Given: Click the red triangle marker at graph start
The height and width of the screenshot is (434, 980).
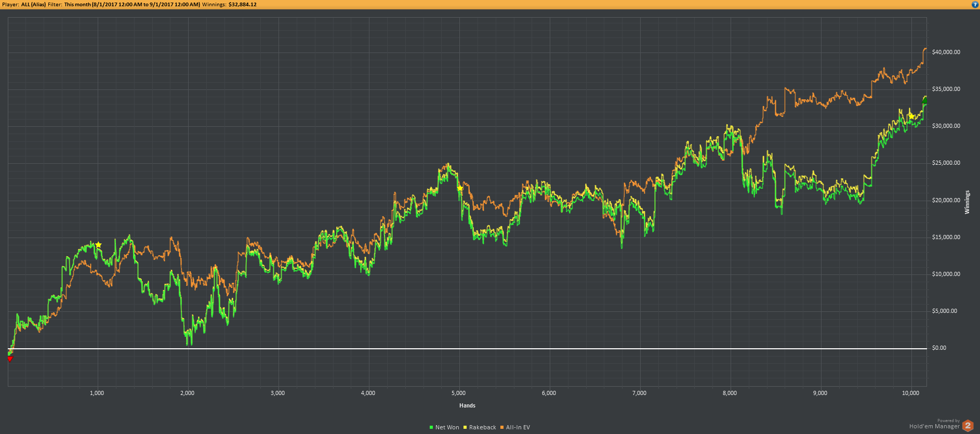Looking at the screenshot, I should [10, 359].
